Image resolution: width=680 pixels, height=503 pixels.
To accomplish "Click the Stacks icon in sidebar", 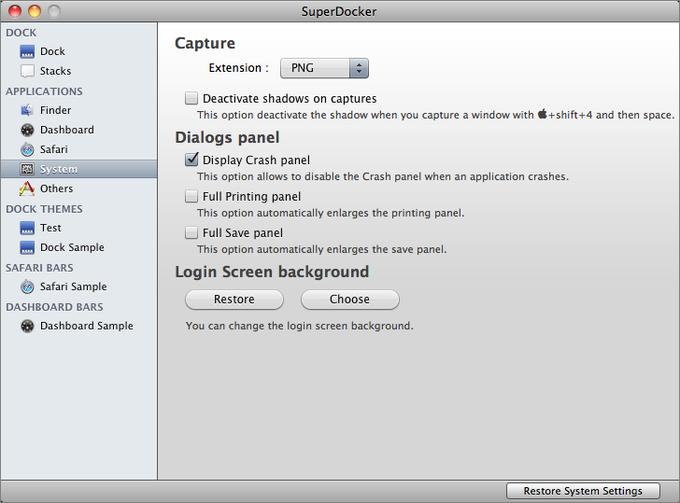I will 27,71.
